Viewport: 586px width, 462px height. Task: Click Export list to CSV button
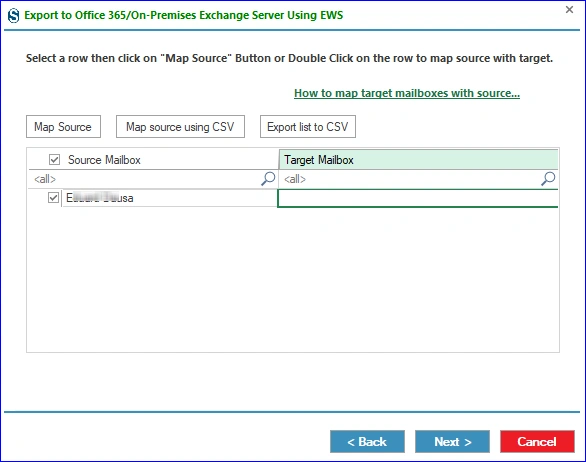[308, 127]
